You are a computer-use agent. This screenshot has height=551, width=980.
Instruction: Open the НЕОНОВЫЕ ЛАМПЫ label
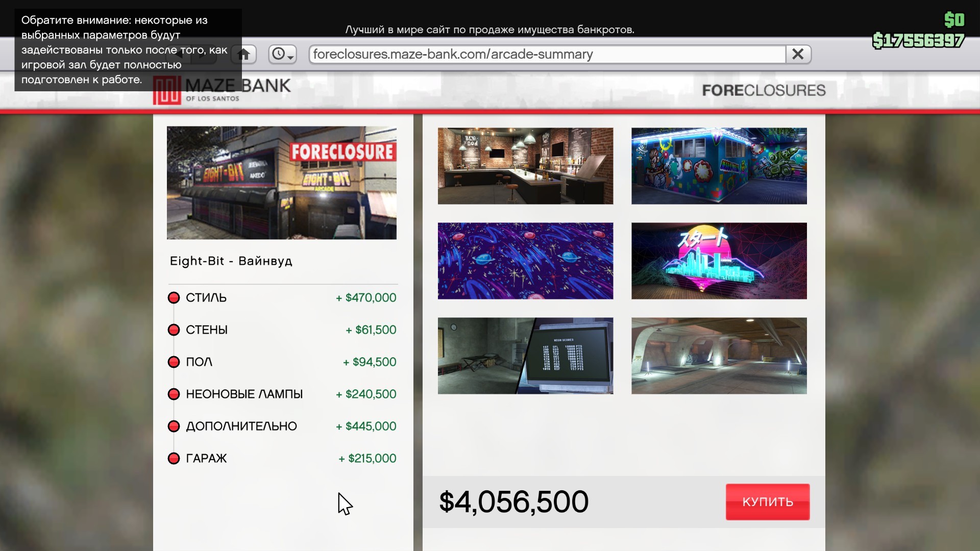click(244, 394)
